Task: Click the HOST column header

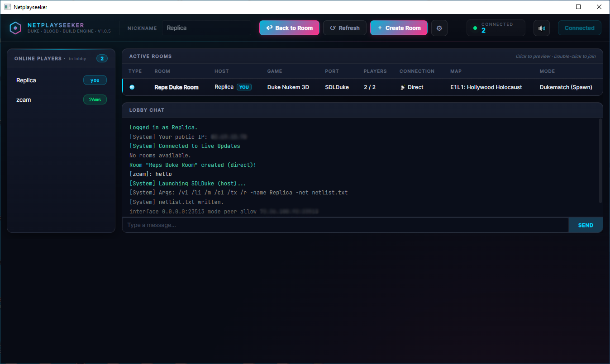Action: [x=222, y=71]
